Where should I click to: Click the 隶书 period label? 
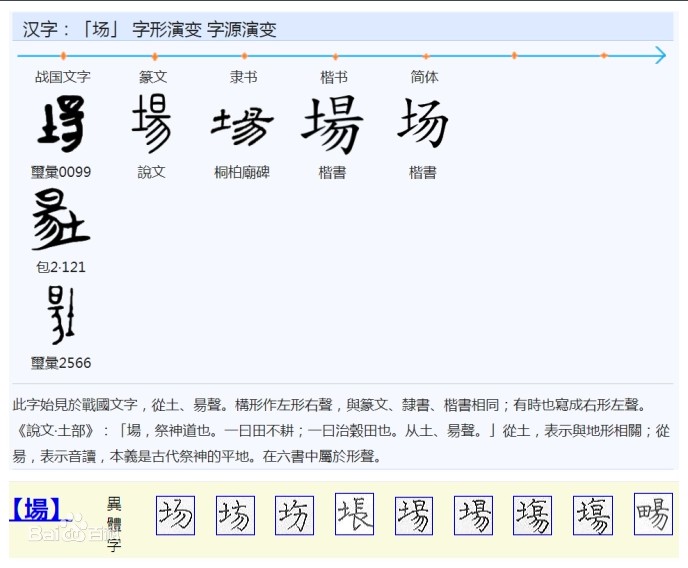(x=244, y=77)
